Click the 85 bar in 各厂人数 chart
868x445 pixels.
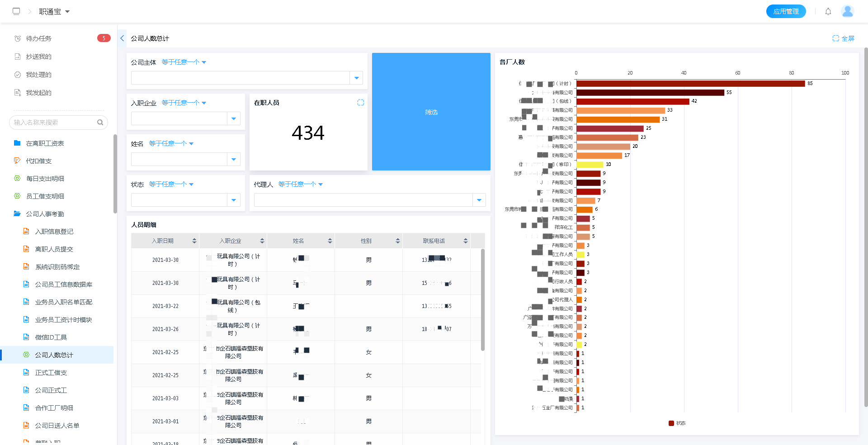coord(690,84)
